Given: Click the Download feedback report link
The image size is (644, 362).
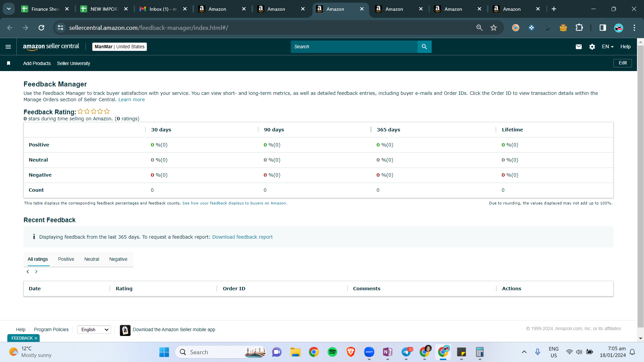Looking at the screenshot, I should pyautogui.click(x=243, y=237).
